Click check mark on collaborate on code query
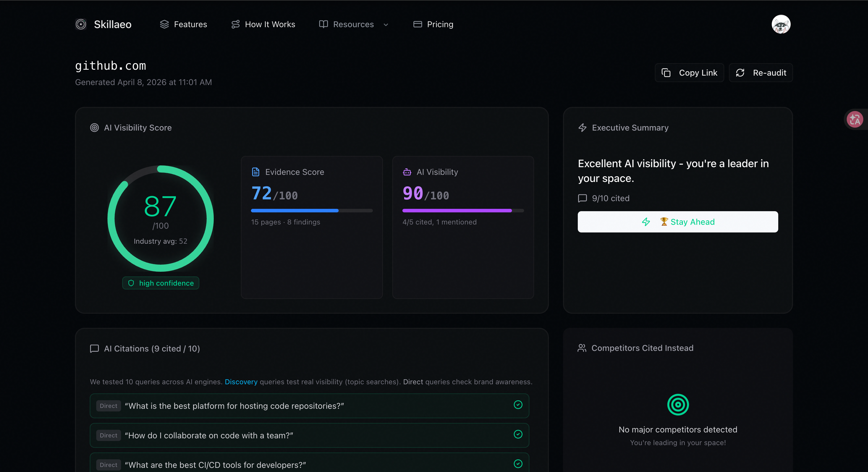This screenshot has width=868, height=472. 518,434
